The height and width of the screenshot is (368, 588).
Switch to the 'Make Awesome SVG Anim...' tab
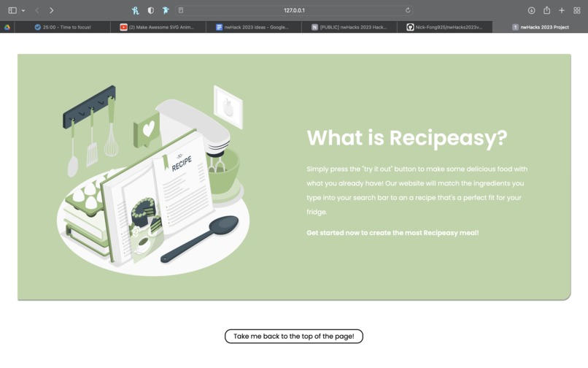(158, 27)
